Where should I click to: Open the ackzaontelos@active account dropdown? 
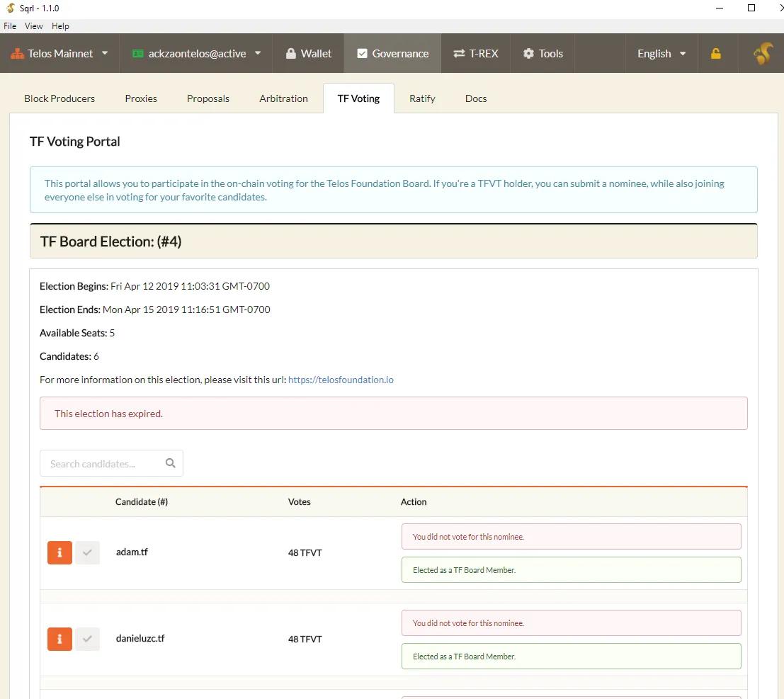tap(196, 54)
